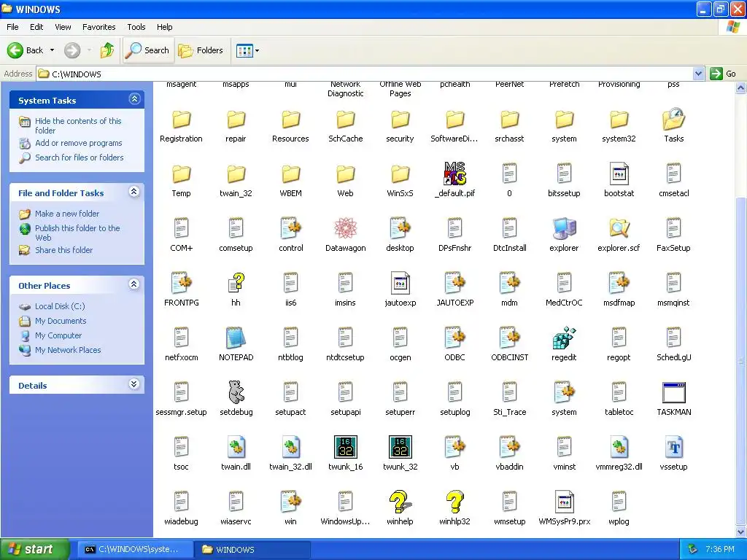Select the control settings file icon
The width and height of the screenshot is (747, 560).
point(291,228)
